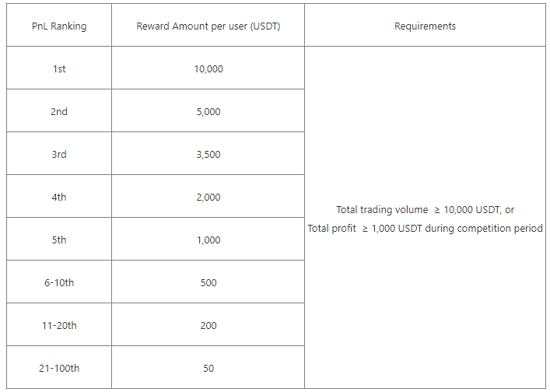Click the 5,000 reward amount cell
The width and height of the screenshot is (550, 392).
pyautogui.click(x=208, y=112)
